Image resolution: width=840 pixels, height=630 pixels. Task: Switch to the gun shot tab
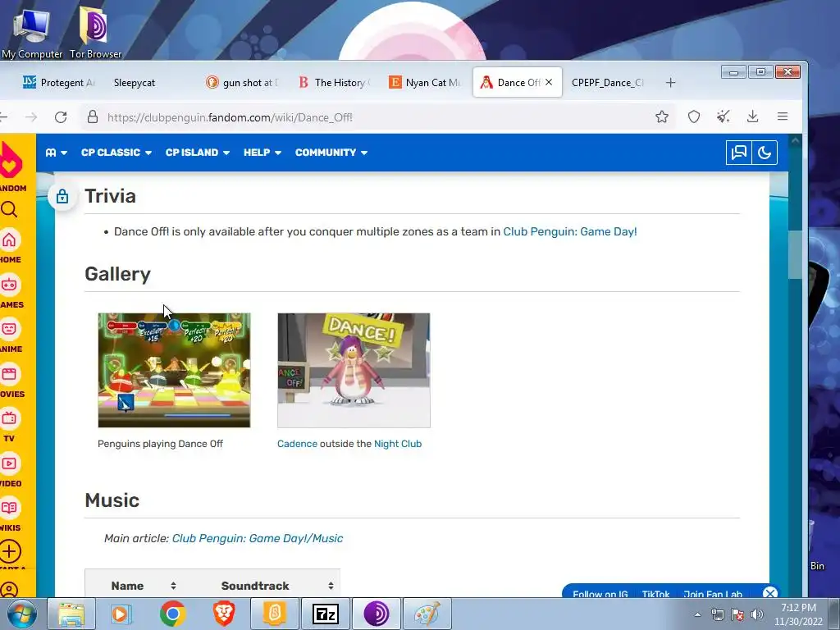pyautogui.click(x=244, y=83)
